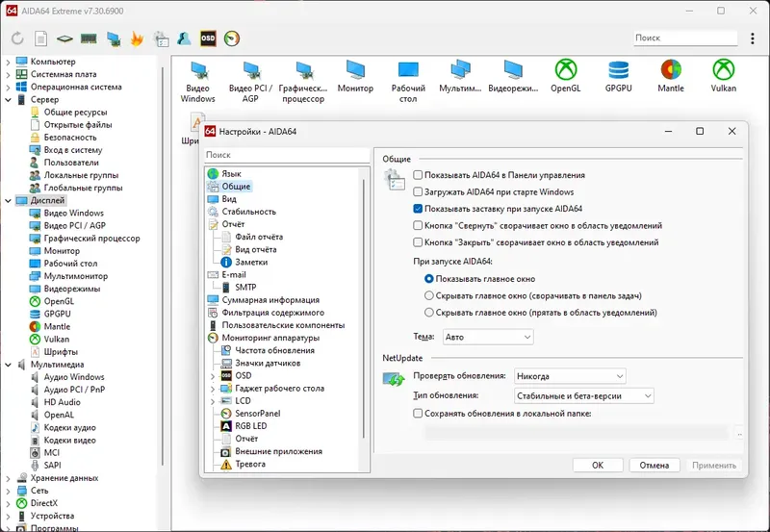Click browse button for local update folder
This screenshot has width=770, height=532.
click(x=739, y=433)
